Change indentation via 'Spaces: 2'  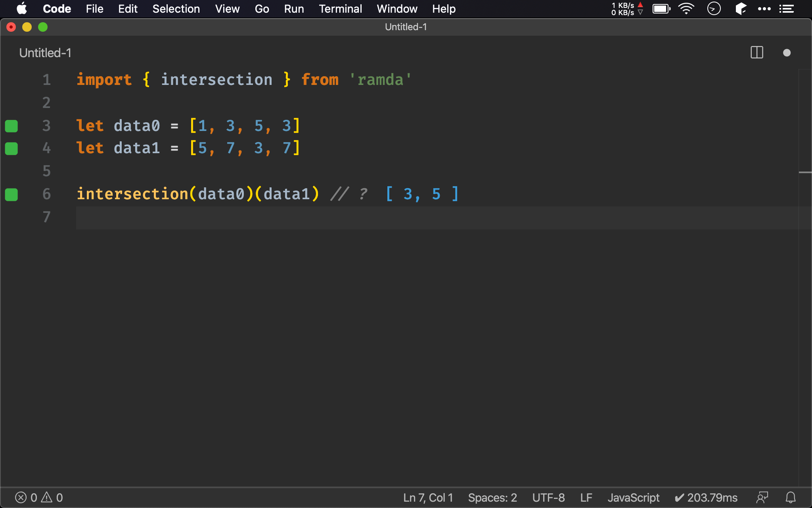[492, 498]
